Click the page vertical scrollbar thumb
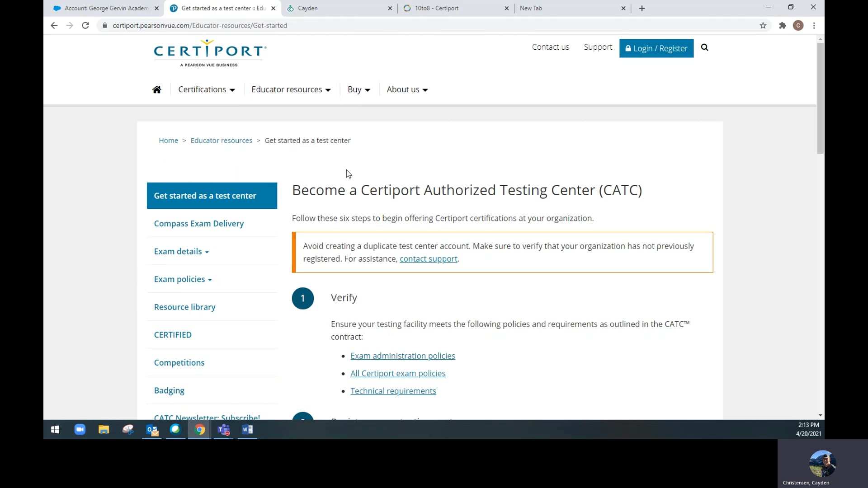Screen dimensions: 868x488 (820, 97)
